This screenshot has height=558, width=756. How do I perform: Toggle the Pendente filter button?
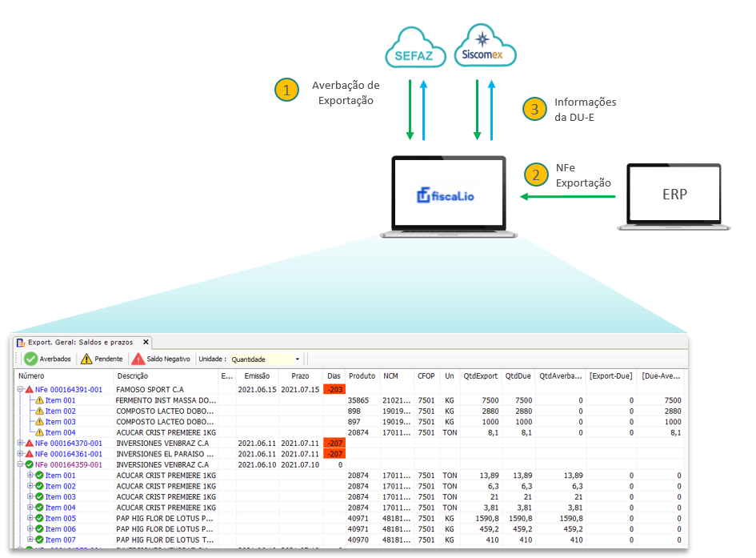click(x=102, y=359)
